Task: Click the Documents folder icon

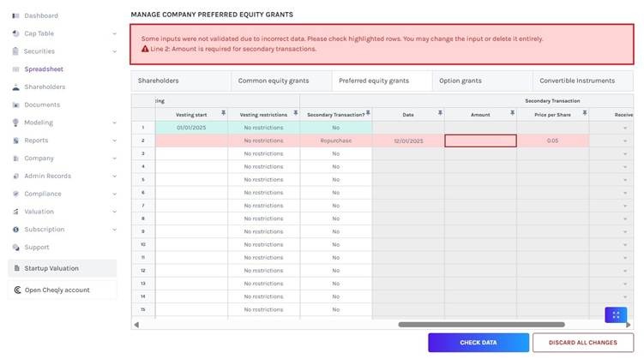Action: click(x=15, y=105)
